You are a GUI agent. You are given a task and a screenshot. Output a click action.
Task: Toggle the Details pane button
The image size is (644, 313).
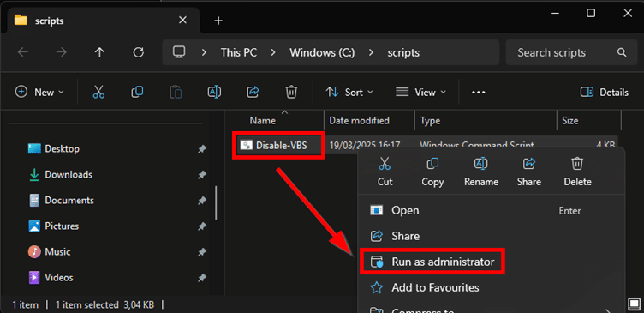604,93
